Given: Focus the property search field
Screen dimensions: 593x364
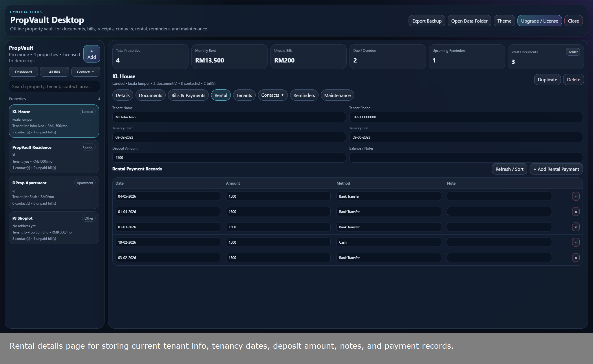Looking at the screenshot, I should click(x=54, y=86).
